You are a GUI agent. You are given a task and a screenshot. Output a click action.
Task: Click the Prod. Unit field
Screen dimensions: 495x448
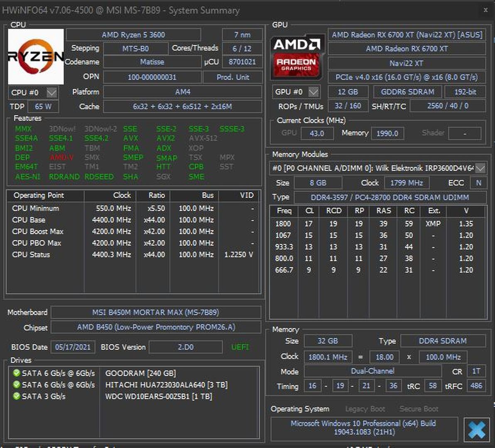click(233, 77)
